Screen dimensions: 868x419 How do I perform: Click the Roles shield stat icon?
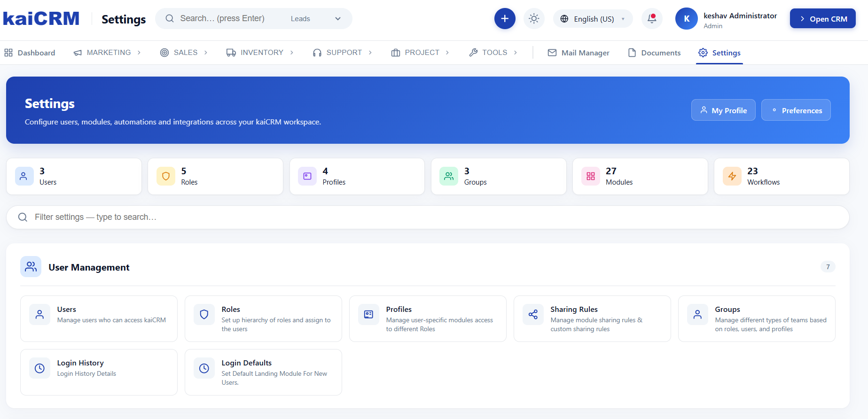click(166, 176)
